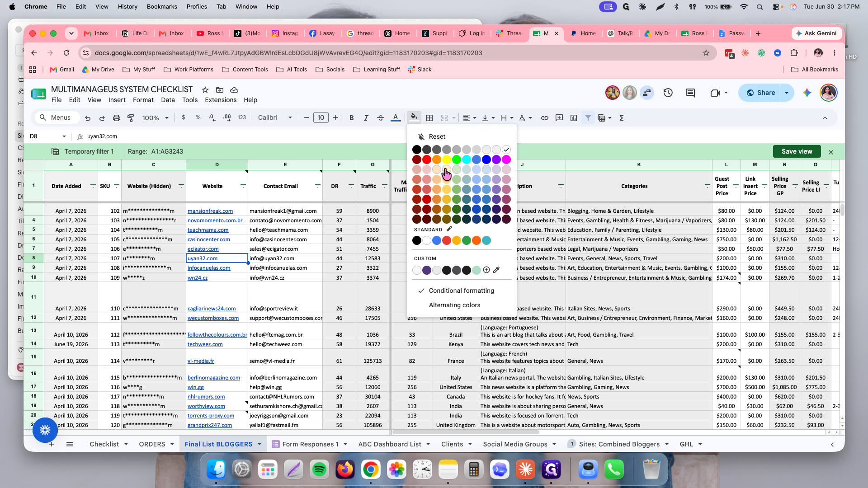Insert chart icon in toolbar
The width and height of the screenshot is (868, 488).
click(x=574, y=118)
